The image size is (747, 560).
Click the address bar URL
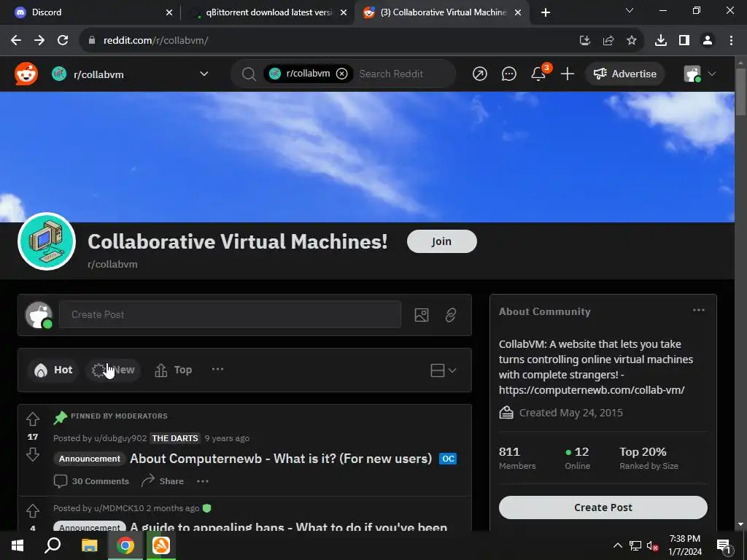pos(156,41)
